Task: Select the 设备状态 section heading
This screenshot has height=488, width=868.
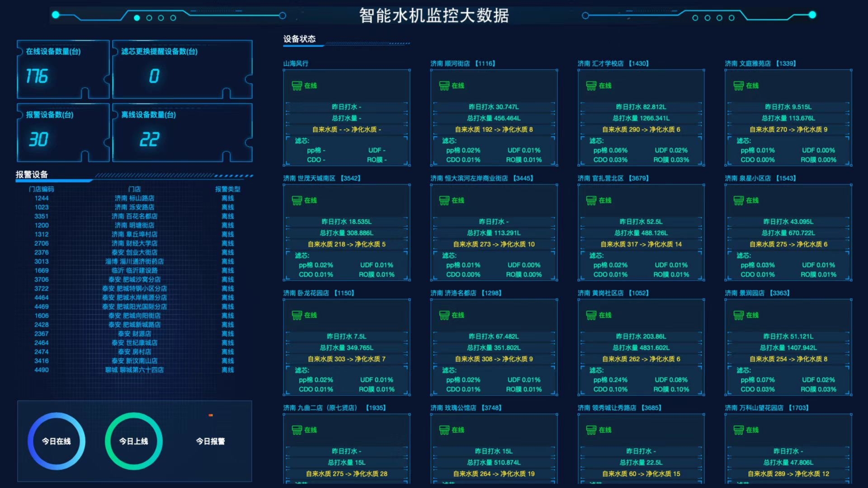Action: [x=299, y=39]
